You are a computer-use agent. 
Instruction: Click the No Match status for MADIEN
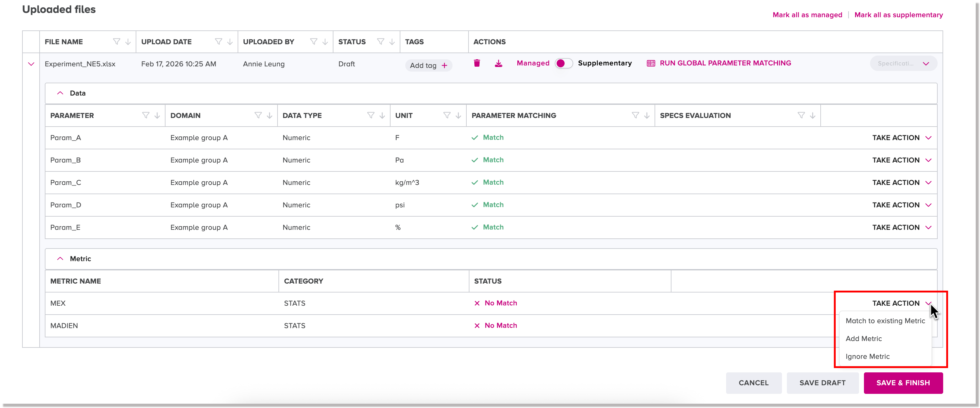[x=496, y=325]
